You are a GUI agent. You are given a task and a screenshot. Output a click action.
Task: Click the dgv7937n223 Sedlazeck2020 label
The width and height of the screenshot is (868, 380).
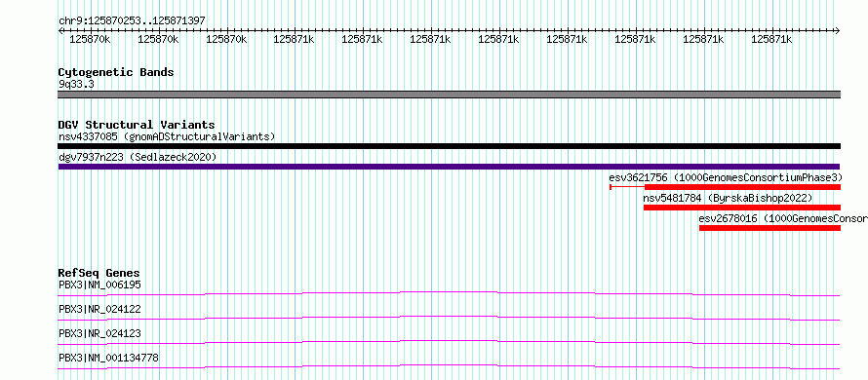(138, 157)
